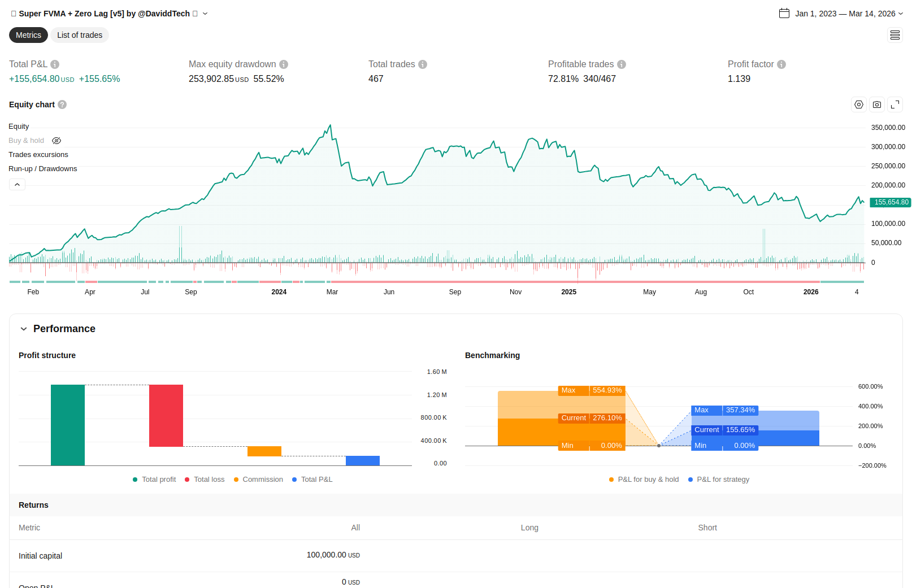912x588 pixels.
Task: Show the Buy & hold series
Action: click(57, 141)
